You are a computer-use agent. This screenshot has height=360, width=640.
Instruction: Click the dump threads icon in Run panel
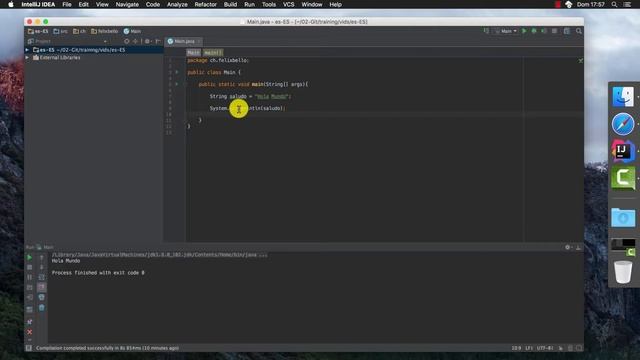coord(29,288)
